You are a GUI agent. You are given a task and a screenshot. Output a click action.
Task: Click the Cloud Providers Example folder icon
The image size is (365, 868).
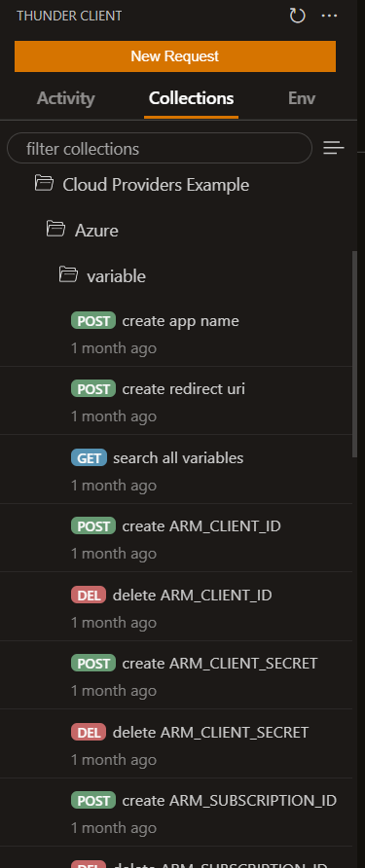(x=44, y=183)
